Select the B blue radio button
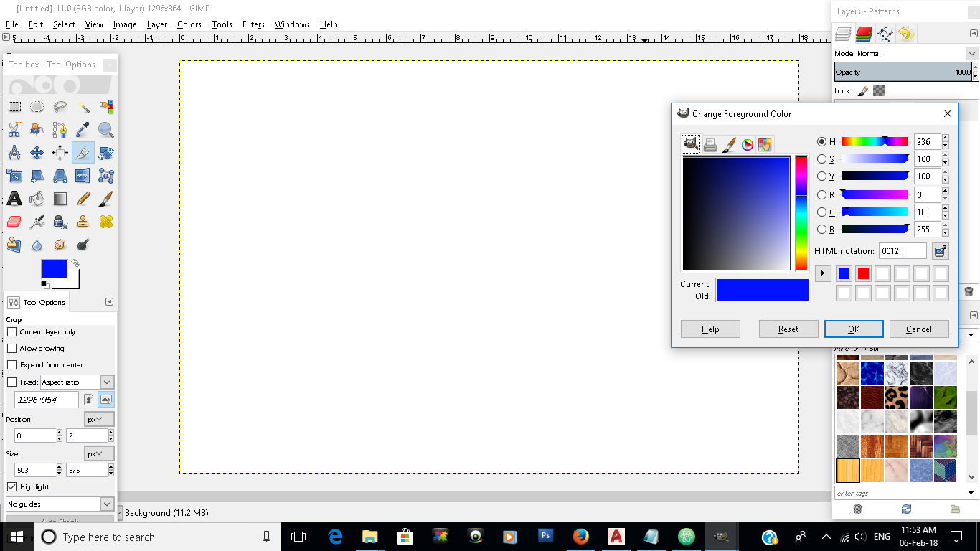The height and width of the screenshot is (551, 980). click(822, 230)
